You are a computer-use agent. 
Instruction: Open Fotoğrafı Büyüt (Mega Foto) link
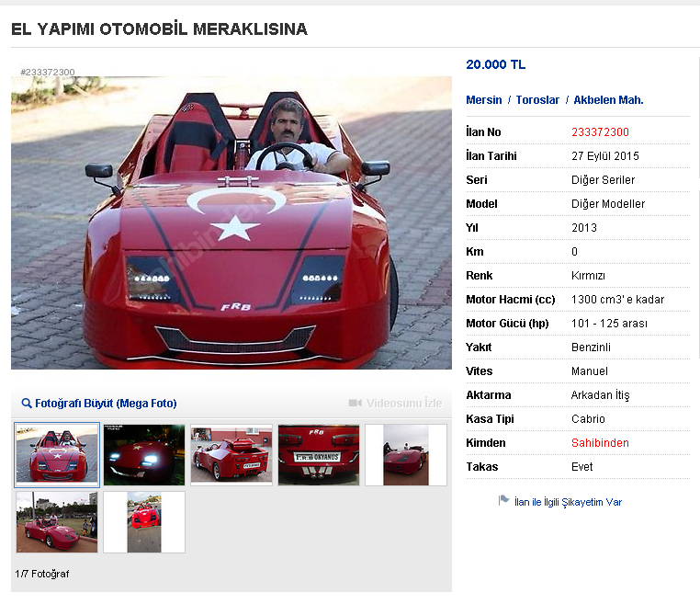[x=106, y=403]
